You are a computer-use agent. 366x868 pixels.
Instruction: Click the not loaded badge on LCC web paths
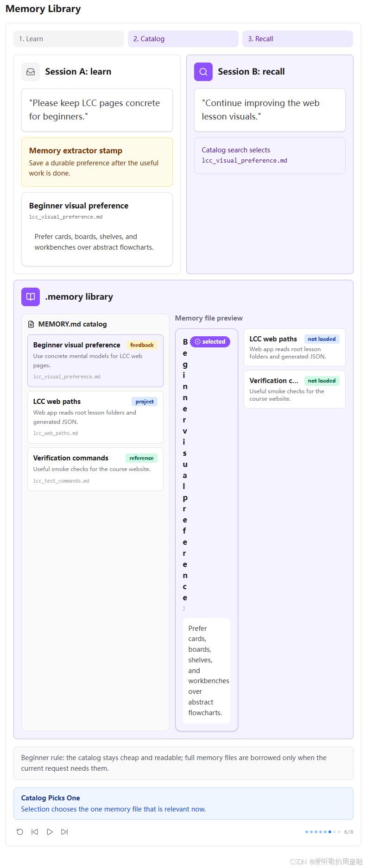[322, 339]
